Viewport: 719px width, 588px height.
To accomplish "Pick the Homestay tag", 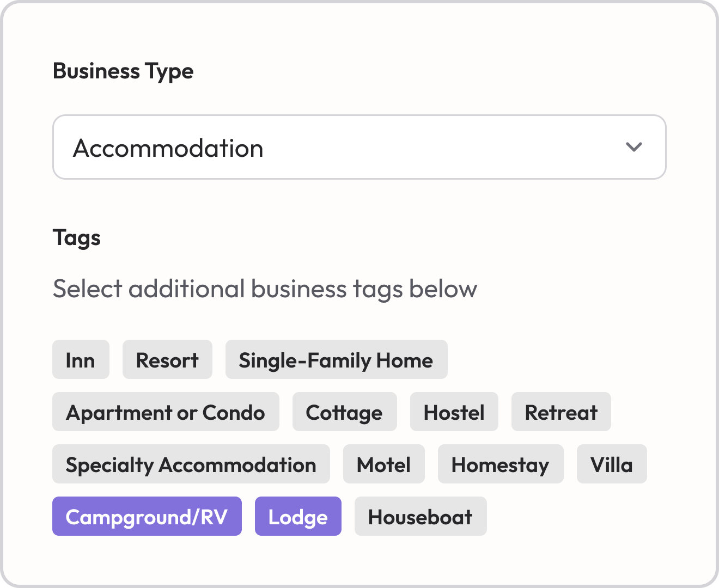I will click(x=500, y=464).
